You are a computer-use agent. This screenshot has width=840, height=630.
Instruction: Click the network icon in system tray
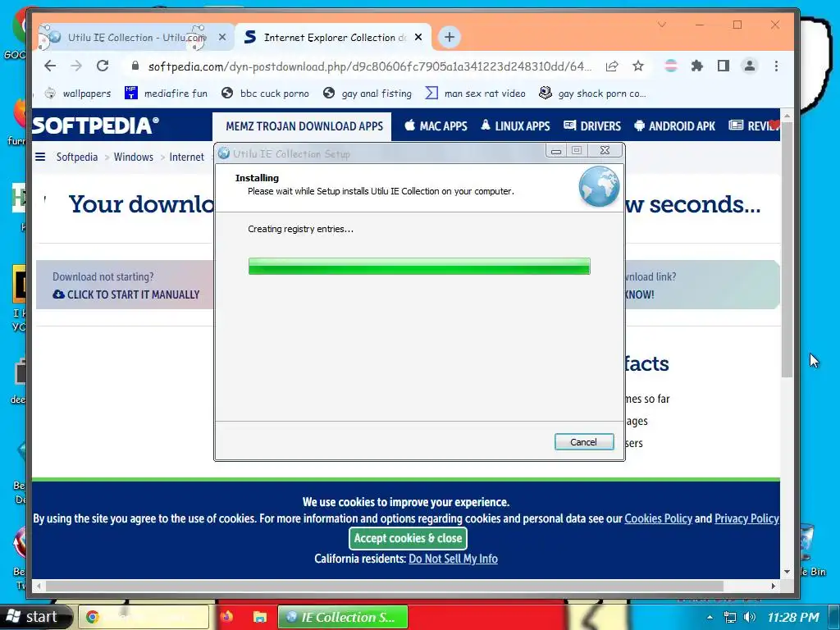(729, 617)
